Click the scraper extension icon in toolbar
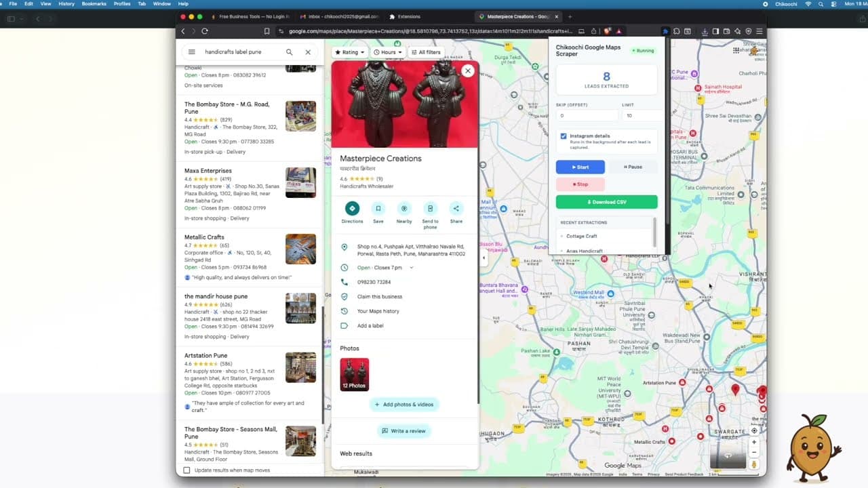The height and width of the screenshot is (488, 868). pos(665,31)
